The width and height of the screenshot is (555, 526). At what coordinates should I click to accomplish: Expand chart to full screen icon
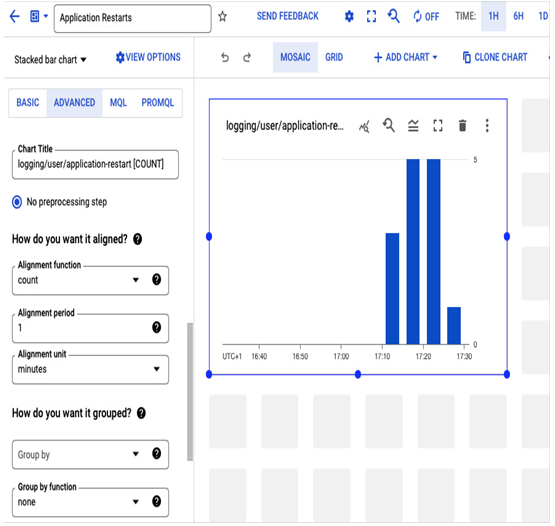tap(438, 126)
